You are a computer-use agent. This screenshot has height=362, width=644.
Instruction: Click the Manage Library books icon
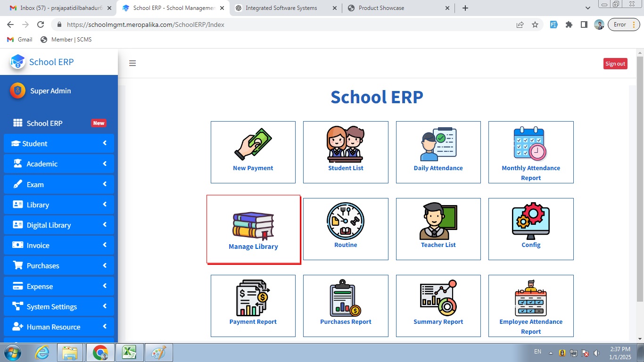tap(253, 226)
